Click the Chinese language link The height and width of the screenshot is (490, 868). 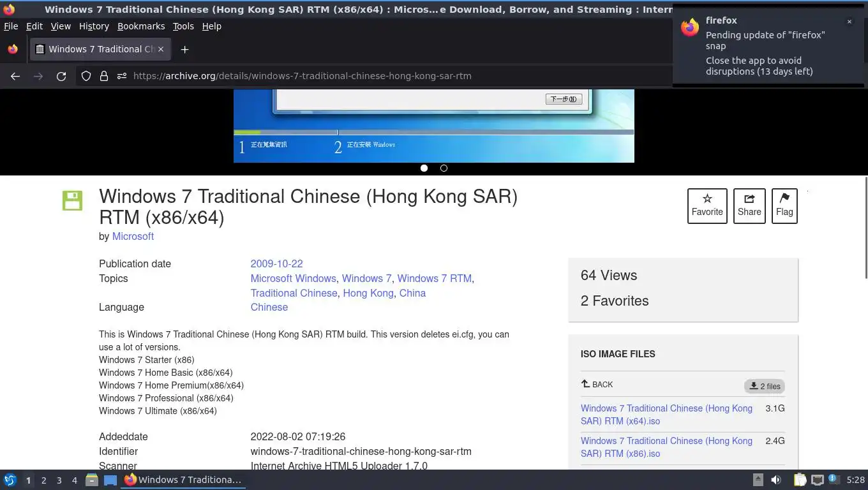coord(269,307)
